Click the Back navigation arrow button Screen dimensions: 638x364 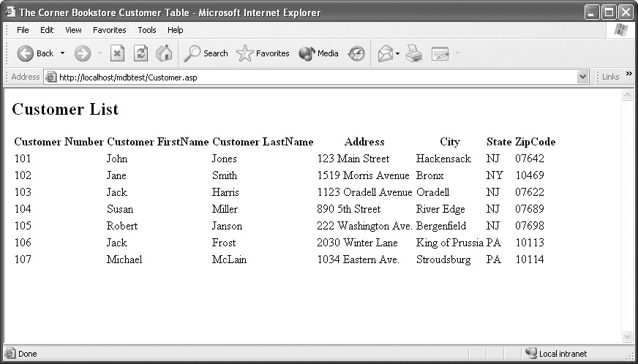[26, 53]
